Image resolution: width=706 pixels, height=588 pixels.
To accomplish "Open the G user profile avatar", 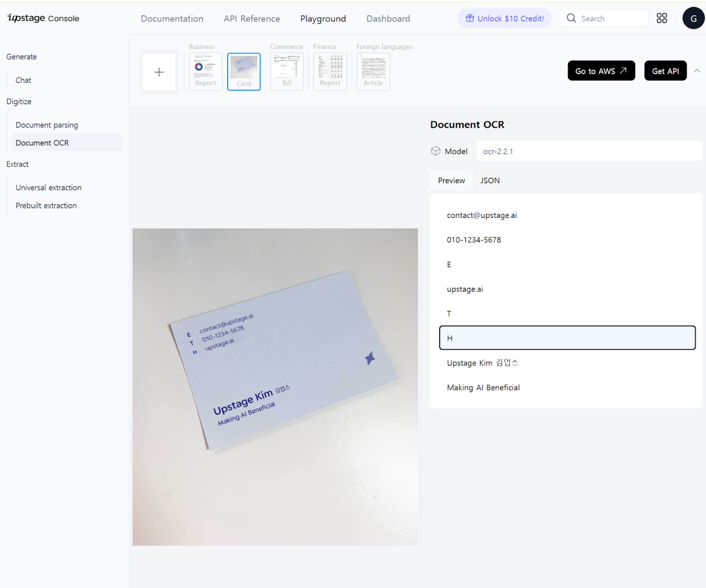I will coord(693,18).
